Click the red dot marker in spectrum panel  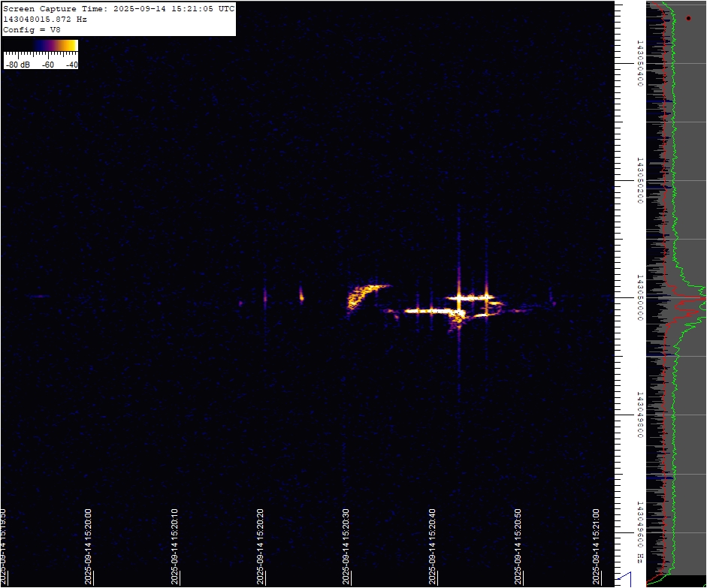[688, 19]
